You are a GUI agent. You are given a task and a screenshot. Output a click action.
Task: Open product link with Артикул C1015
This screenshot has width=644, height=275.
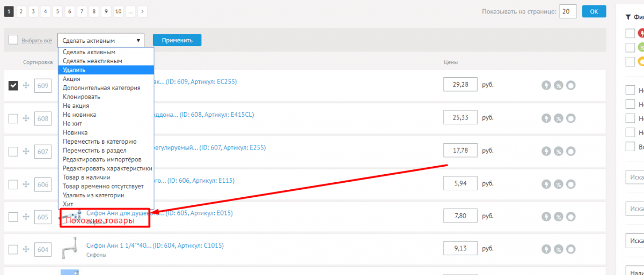coord(155,246)
